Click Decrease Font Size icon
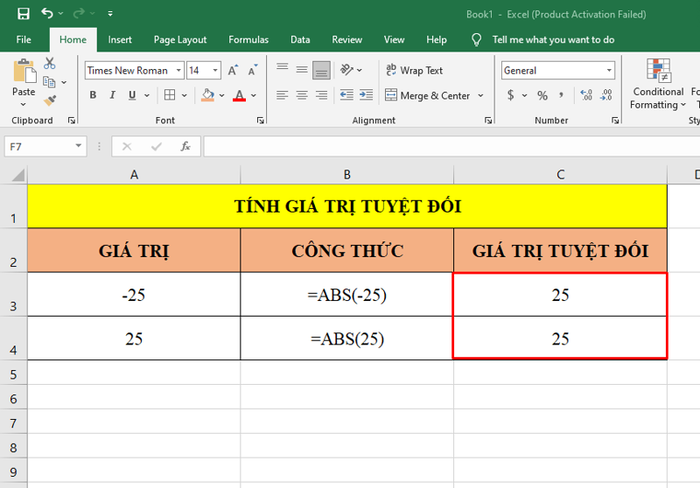700x488 pixels. click(253, 70)
